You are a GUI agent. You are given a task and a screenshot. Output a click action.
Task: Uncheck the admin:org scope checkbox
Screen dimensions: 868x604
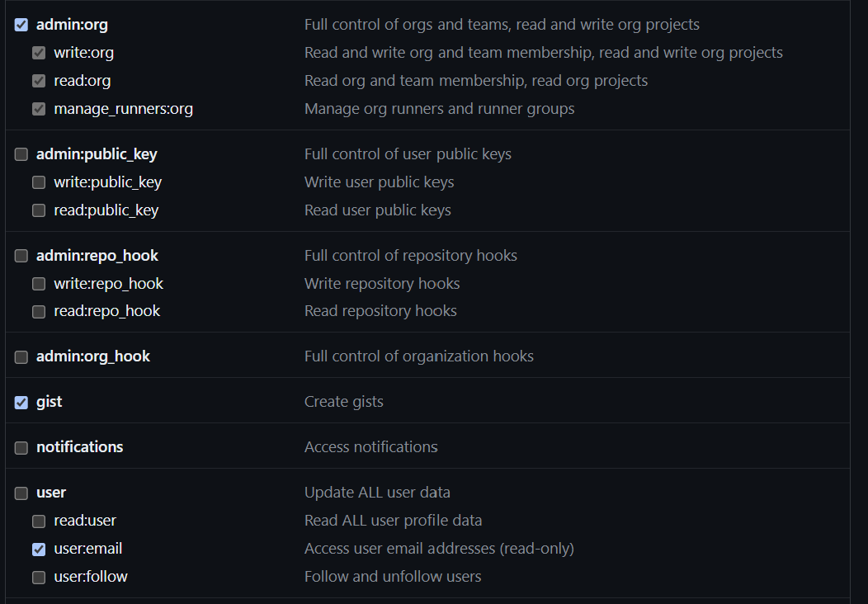tap(21, 25)
